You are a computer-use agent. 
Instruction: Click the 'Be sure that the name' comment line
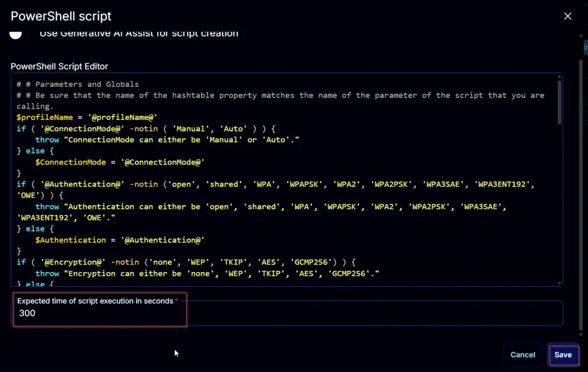pos(280,100)
